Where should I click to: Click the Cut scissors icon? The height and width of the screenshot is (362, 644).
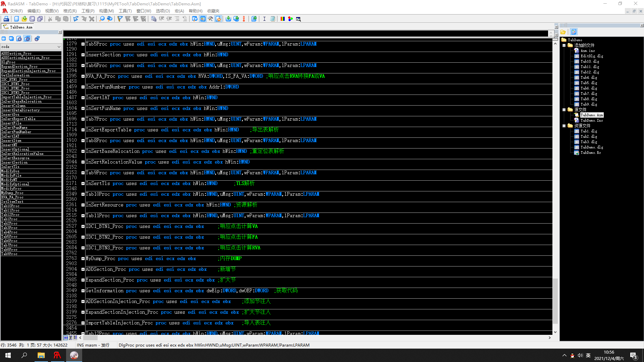pyautogui.click(x=50, y=19)
